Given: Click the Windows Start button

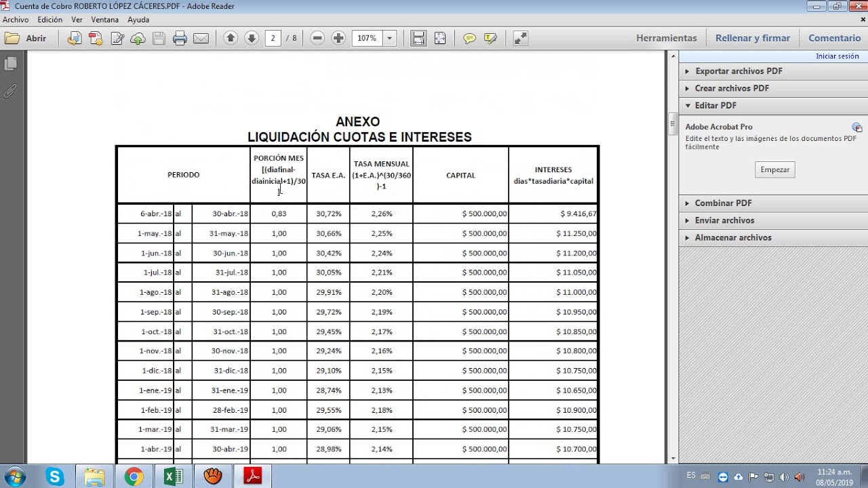Looking at the screenshot, I should [x=14, y=476].
